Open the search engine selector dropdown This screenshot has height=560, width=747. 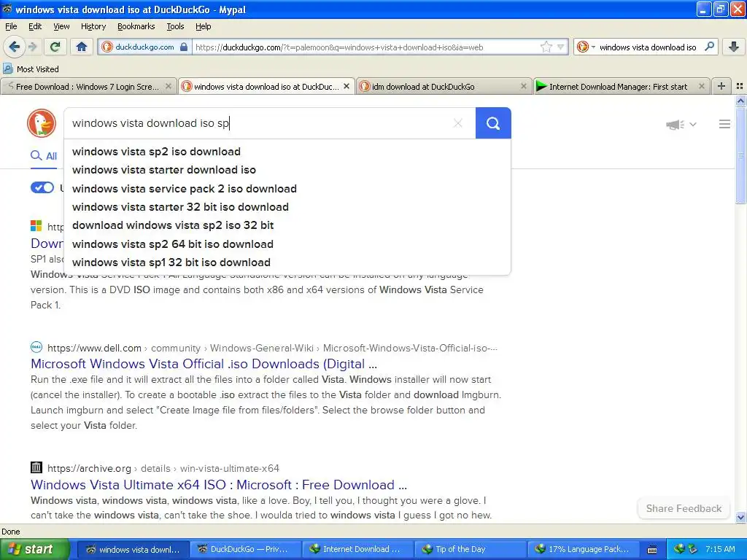click(586, 47)
